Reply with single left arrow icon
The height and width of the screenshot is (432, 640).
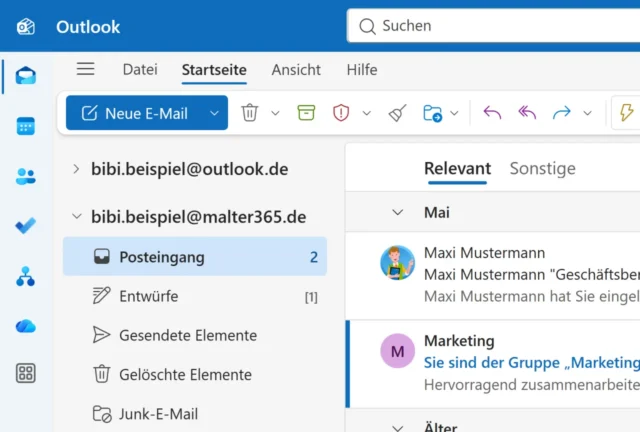coord(492,112)
